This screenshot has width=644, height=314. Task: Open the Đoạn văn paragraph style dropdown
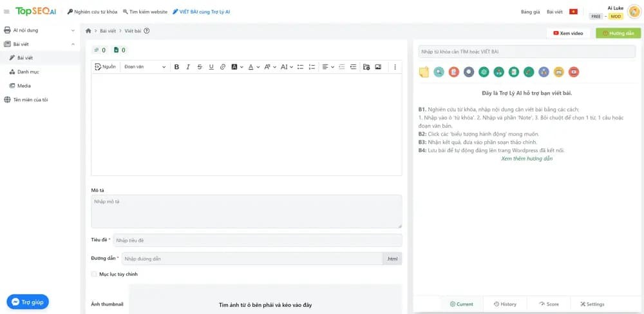point(145,66)
